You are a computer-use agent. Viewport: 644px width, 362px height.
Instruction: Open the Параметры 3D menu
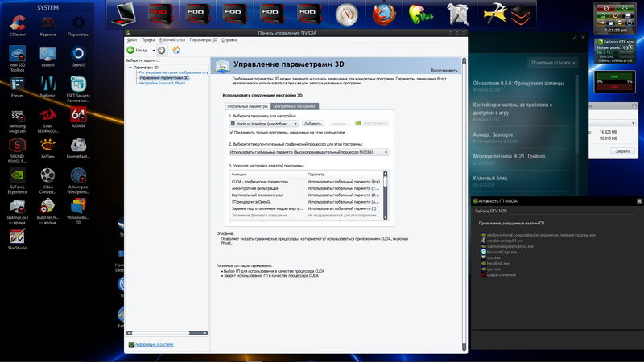point(204,39)
